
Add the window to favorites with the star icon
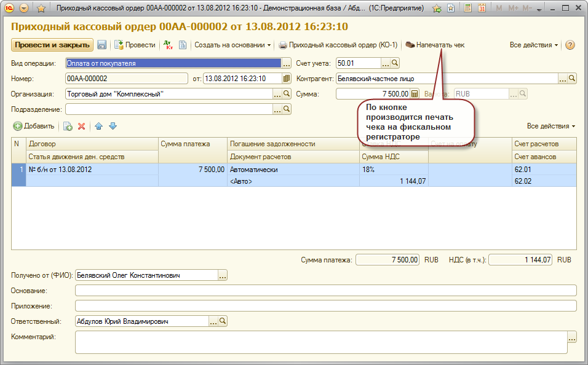tap(41, 9)
